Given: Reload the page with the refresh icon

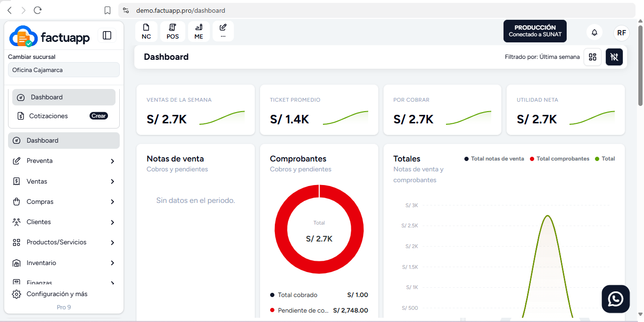Looking at the screenshot, I should pyautogui.click(x=38, y=10).
